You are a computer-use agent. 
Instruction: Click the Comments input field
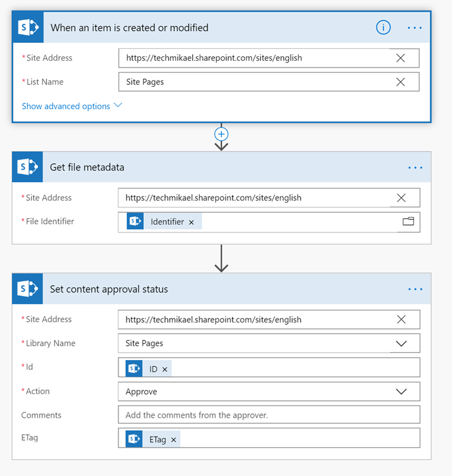click(269, 415)
